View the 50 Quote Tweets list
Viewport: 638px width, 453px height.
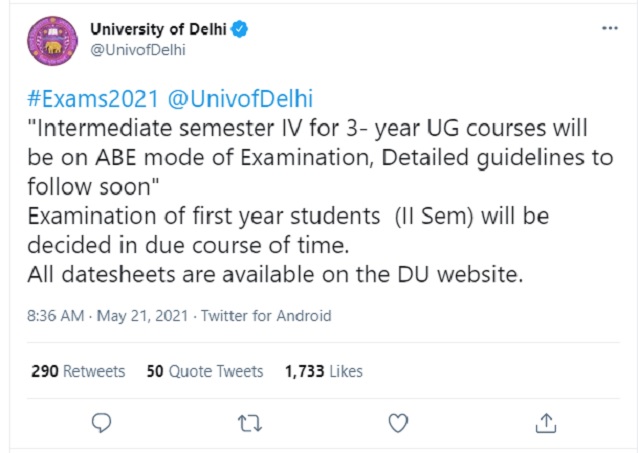point(204,370)
